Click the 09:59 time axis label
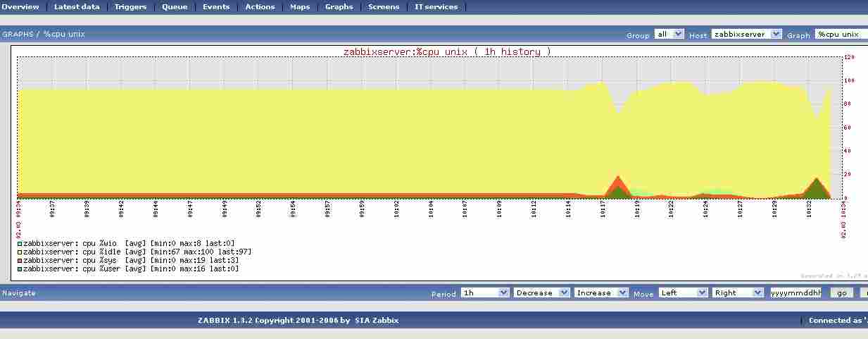 pos(362,209)
